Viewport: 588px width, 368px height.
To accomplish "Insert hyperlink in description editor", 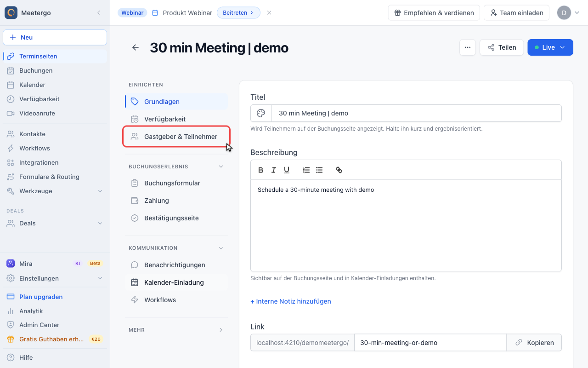I will [339, 170].
